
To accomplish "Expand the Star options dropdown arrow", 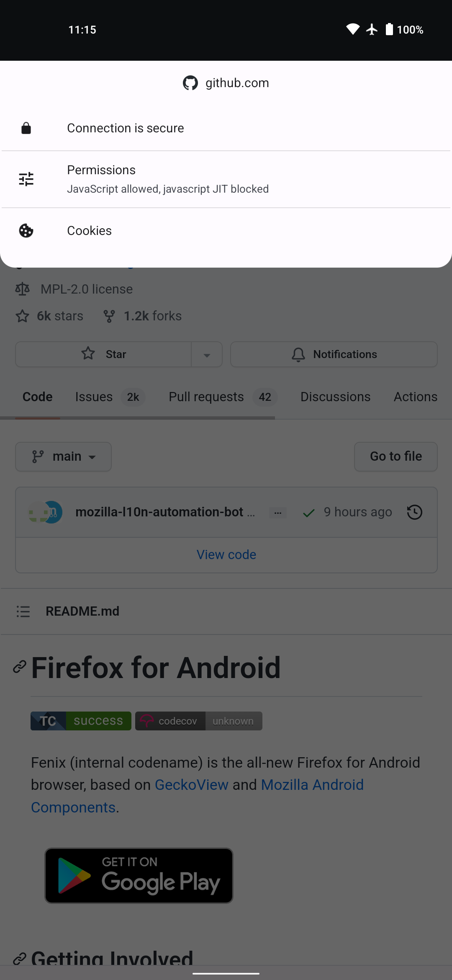I will pos(207,354).
